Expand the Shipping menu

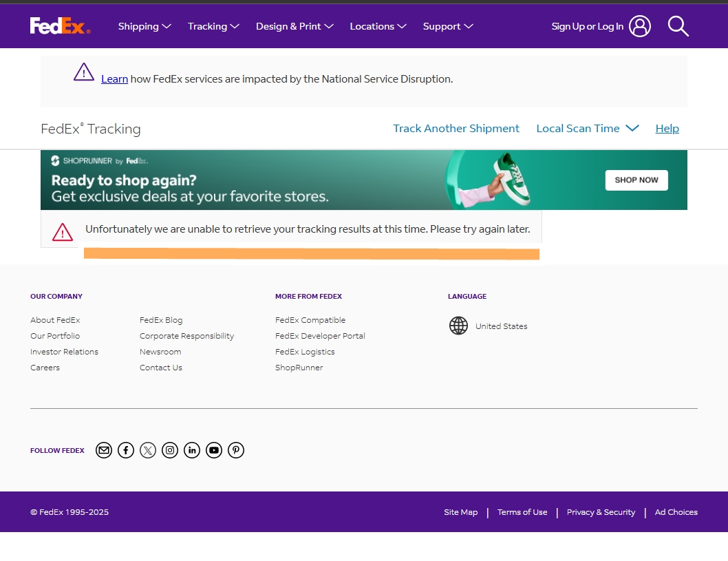(144, 26)
